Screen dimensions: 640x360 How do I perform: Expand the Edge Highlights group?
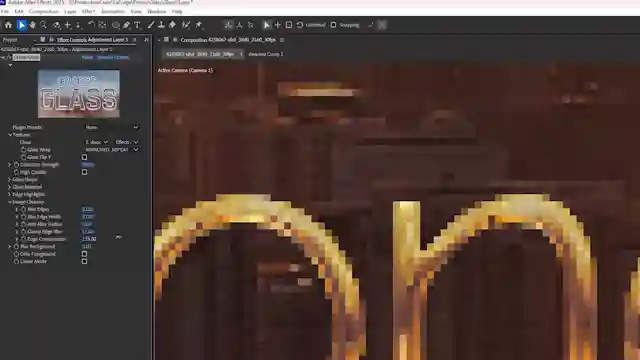tap(10, 195)
